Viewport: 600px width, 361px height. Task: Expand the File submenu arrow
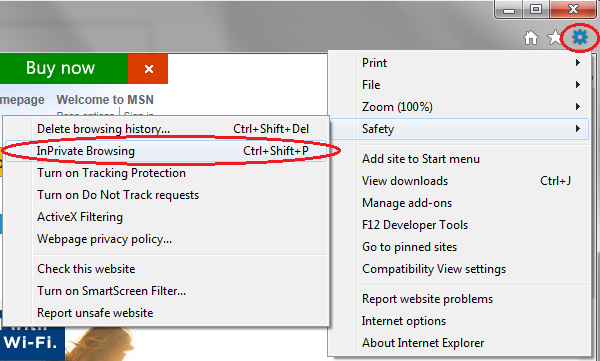coord(578,85)
